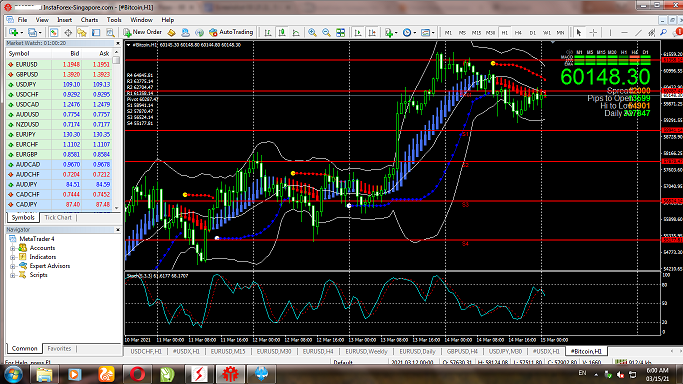The image size is (683, 384).
Task: Open the Strategy Tester toolbar icon
Action: 110,33
